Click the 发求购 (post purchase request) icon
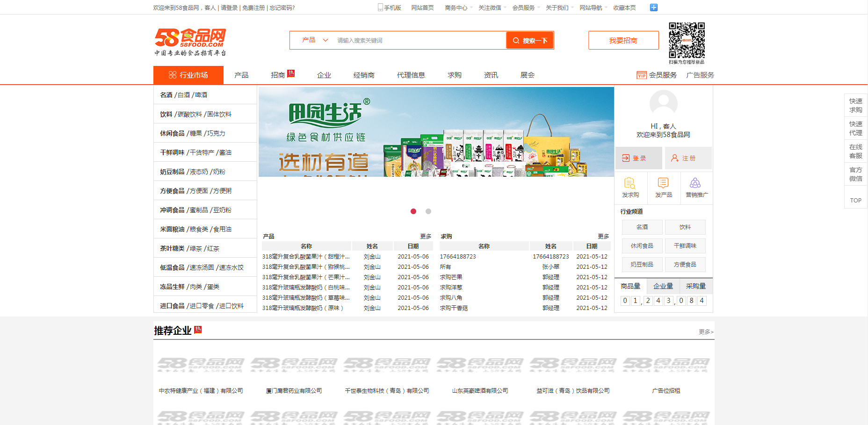The width and height of the screenshot is (868, 425). pos(630,185)
